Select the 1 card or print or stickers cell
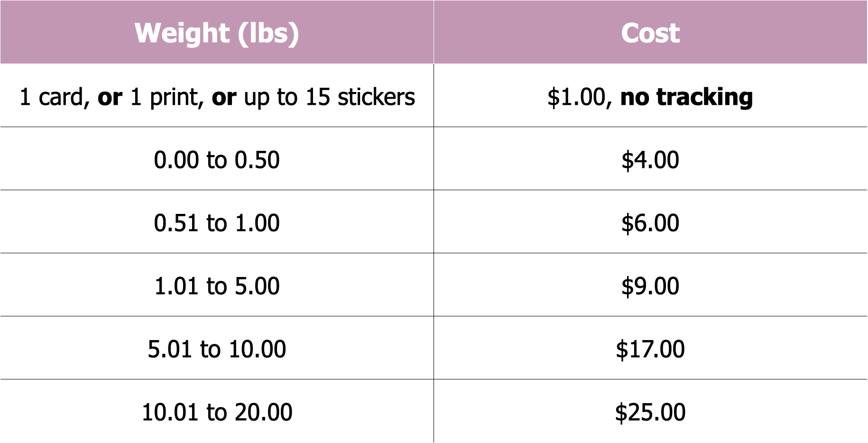Screen dimensions: 868x443 (x=217, y=95)
